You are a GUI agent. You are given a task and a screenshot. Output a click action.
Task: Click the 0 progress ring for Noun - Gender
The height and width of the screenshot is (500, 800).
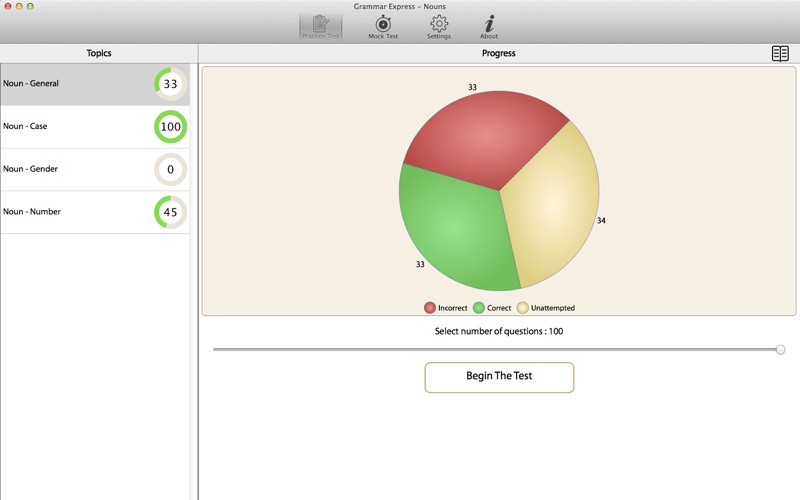(170, 169)
